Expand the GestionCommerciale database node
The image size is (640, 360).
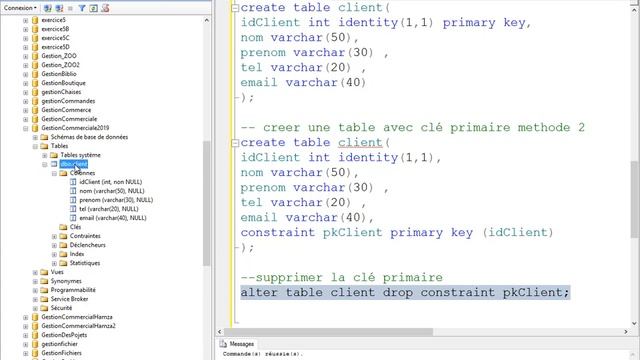pyautogui.click(x=26, y=119)
